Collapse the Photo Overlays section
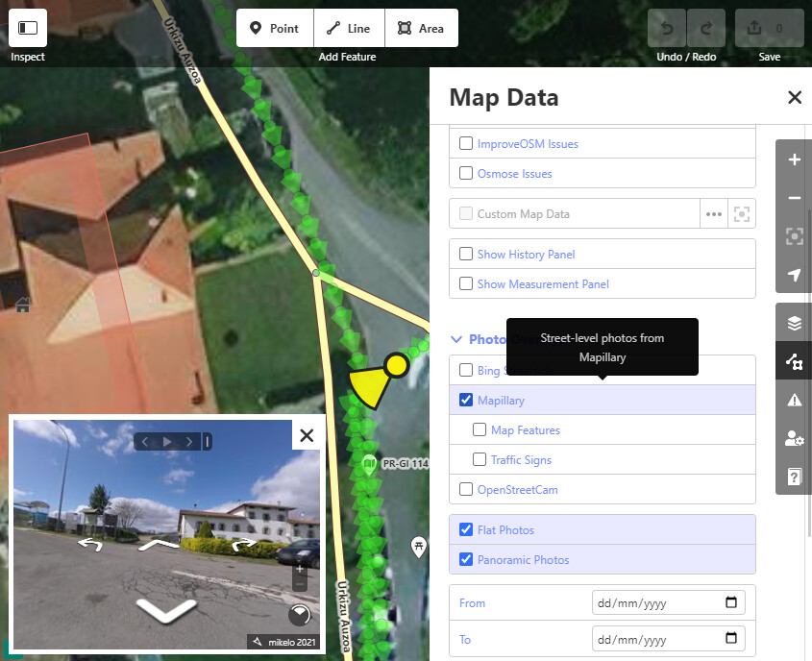 point(456,339)
